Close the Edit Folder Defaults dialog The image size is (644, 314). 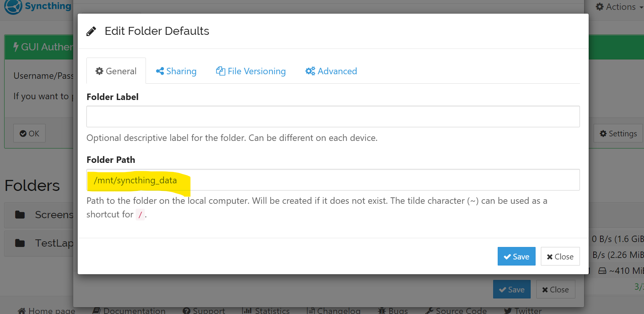pyautogui.click(x=560, y=256)
